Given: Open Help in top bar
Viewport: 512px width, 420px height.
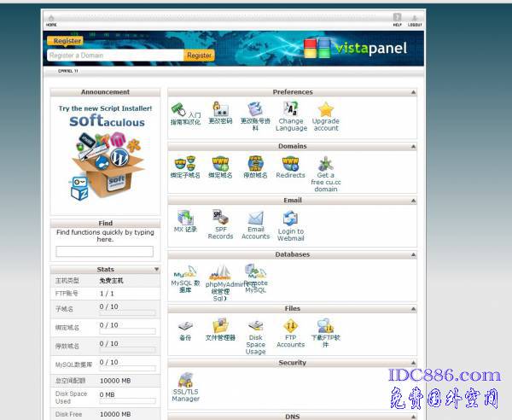Looking at the screenshot, I should [397, 20].
